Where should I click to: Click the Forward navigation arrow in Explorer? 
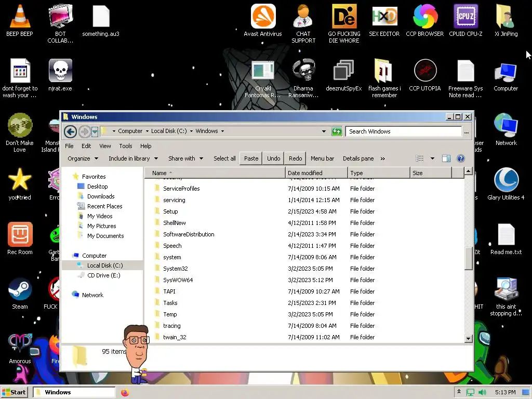pos(84,131)
